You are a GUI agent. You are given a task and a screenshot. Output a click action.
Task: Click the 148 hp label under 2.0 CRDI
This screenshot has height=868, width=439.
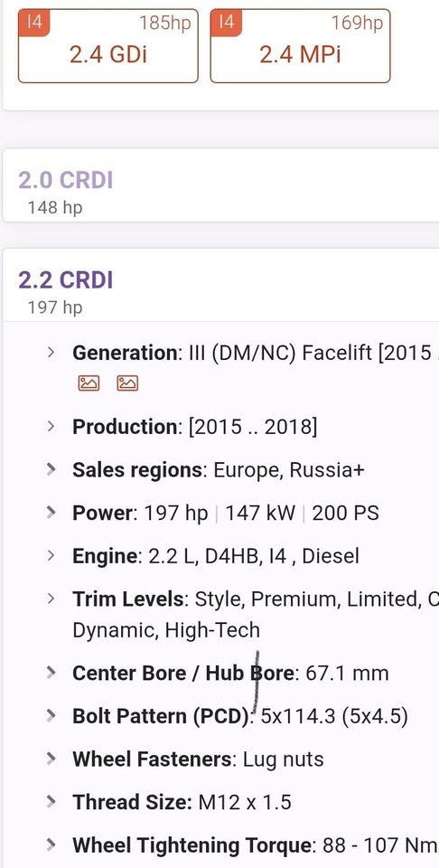(55, 208)
